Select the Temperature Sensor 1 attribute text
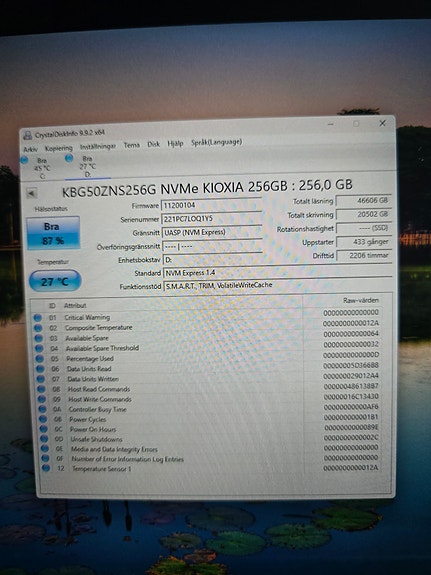 click(102, 469)
